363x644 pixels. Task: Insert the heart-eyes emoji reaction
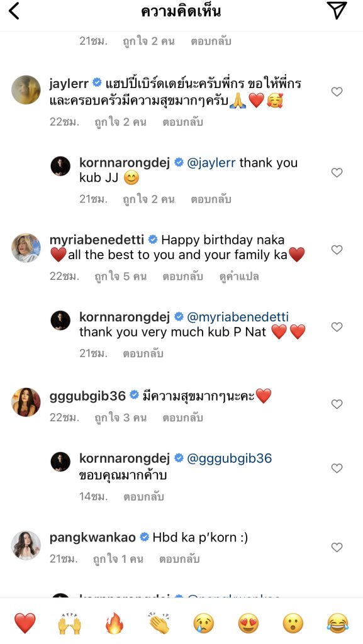pos(248,623)
